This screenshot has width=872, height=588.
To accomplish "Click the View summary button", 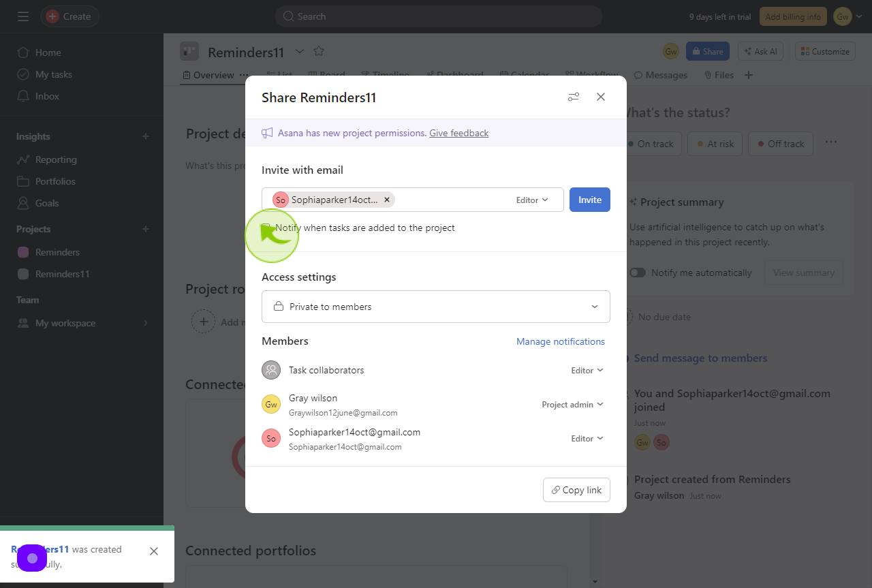I will 803,273.
